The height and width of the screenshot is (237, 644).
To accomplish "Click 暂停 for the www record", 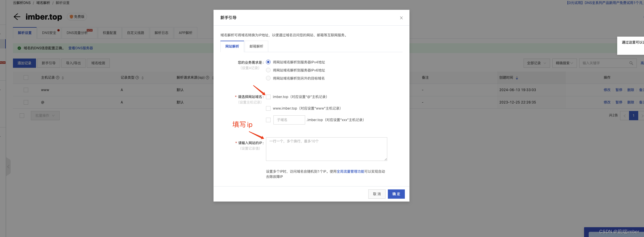I will tap(619, 90).
